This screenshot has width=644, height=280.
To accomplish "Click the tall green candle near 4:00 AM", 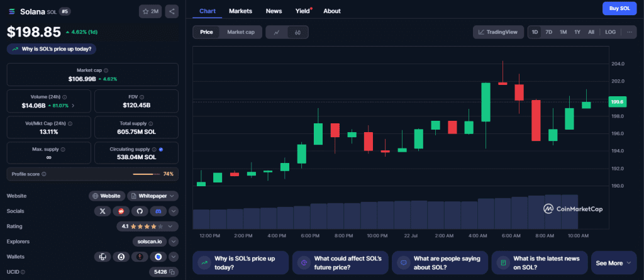I will 486,102.
